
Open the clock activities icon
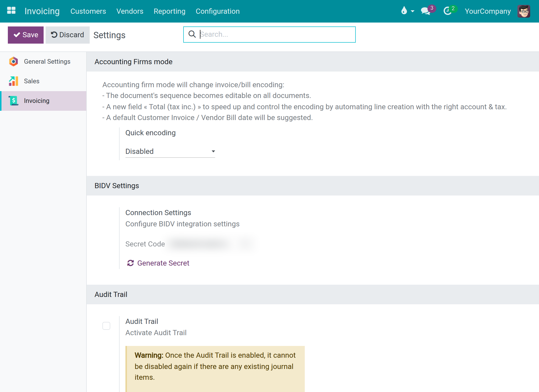[448, 11]
